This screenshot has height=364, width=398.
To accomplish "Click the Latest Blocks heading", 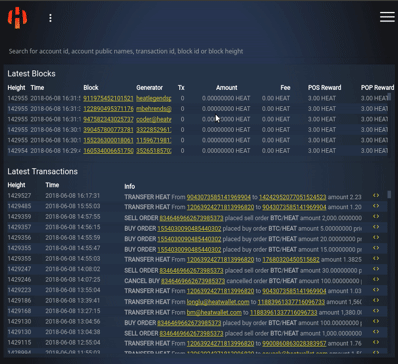I will pyautogui.click(x=31, y=74).
